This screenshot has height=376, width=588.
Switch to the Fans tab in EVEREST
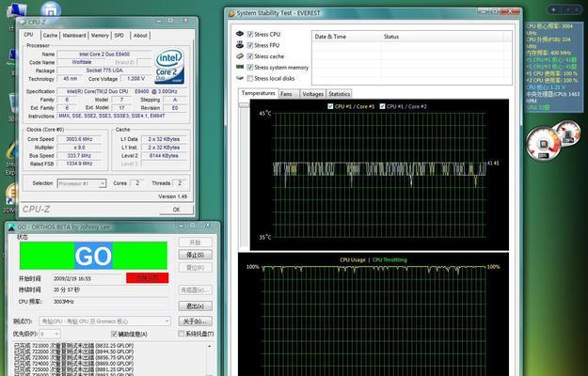pyautogui.click(x=286, y=94)
